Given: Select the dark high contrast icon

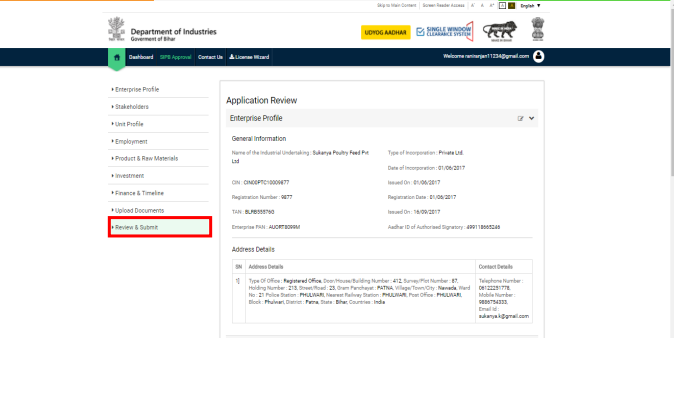Looking at the screenshot, I should point(512,6).
